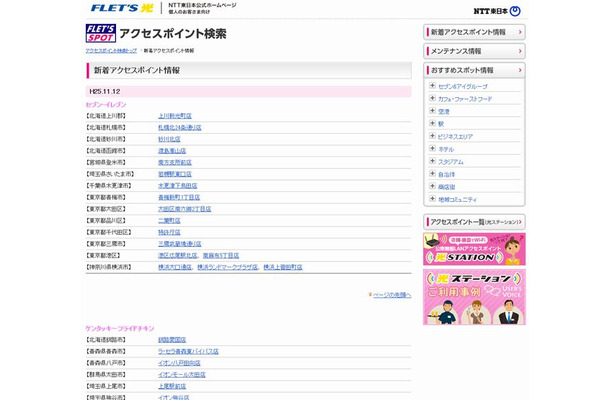Expand the 地域コミュニティ plus icon
This screenshot has width=610, height=400.
tap(432, 198)
